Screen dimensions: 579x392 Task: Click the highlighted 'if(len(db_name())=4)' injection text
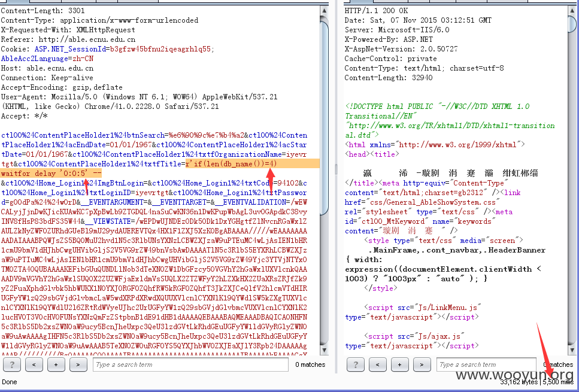(x=235, y=164)
